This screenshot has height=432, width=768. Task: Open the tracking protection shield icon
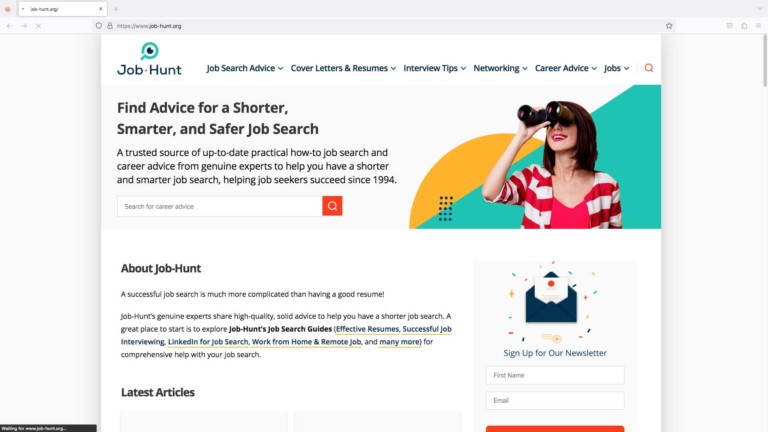click(x=99, y=26)
